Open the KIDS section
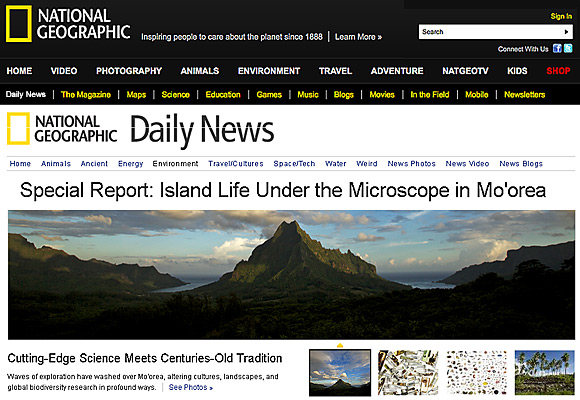Image resolution: width=580 pixels, height=400 pixels. pos(517,71)
